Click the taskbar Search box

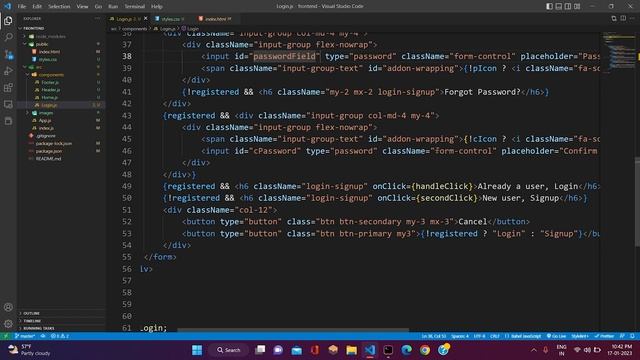[x=229, y=350]
